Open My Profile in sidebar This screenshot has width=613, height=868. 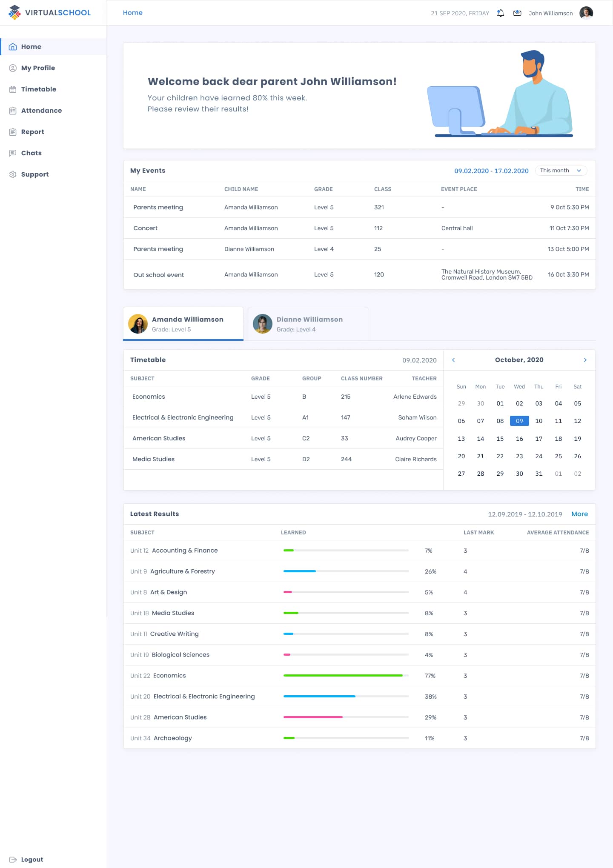[53, 68]
